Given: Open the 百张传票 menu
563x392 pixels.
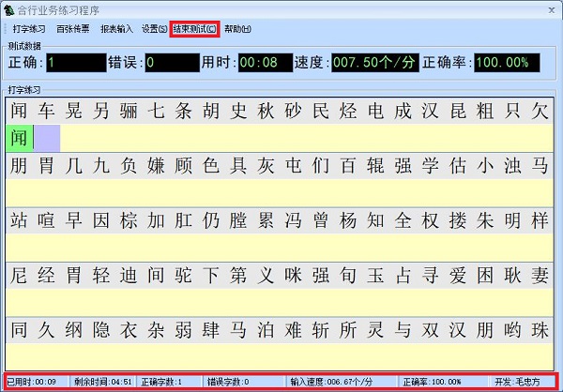Looking at the screenshot, I should coord(73,30).
